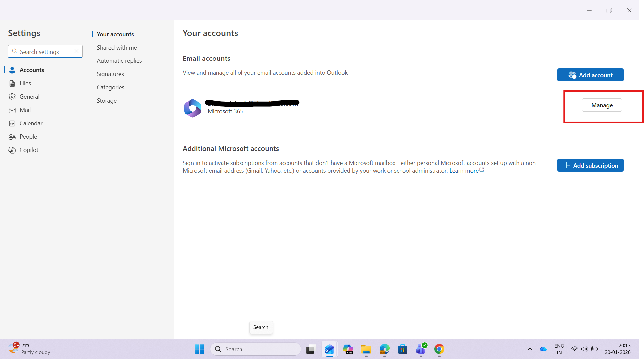Open the Signatures settings section

(110, 74)
